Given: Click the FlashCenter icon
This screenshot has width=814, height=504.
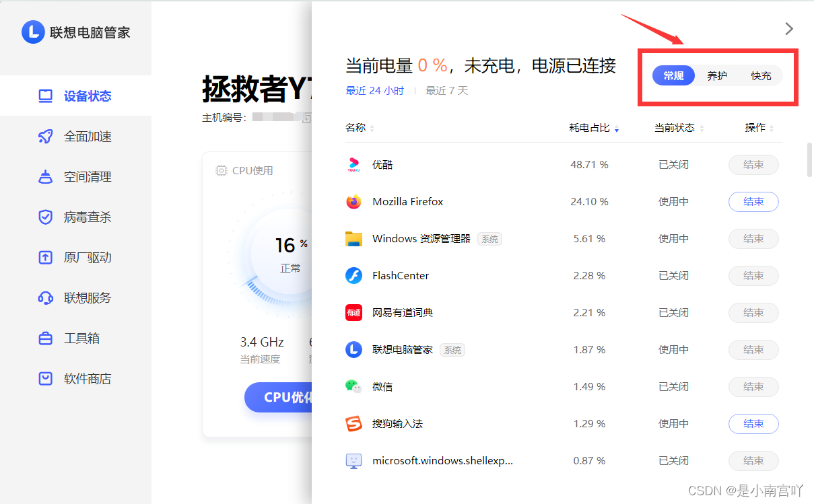Looking at the screenshot, I should coord(353,276).
